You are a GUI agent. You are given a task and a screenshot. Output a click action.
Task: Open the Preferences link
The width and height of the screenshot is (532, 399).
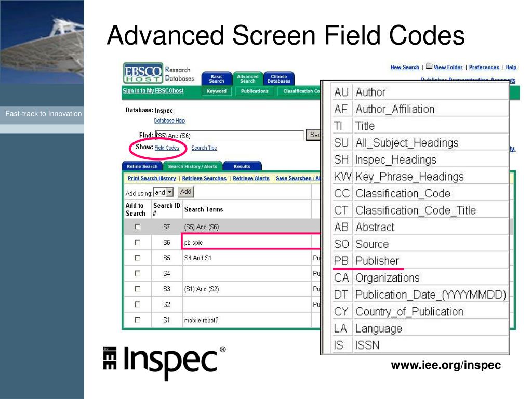pos(484,67)
